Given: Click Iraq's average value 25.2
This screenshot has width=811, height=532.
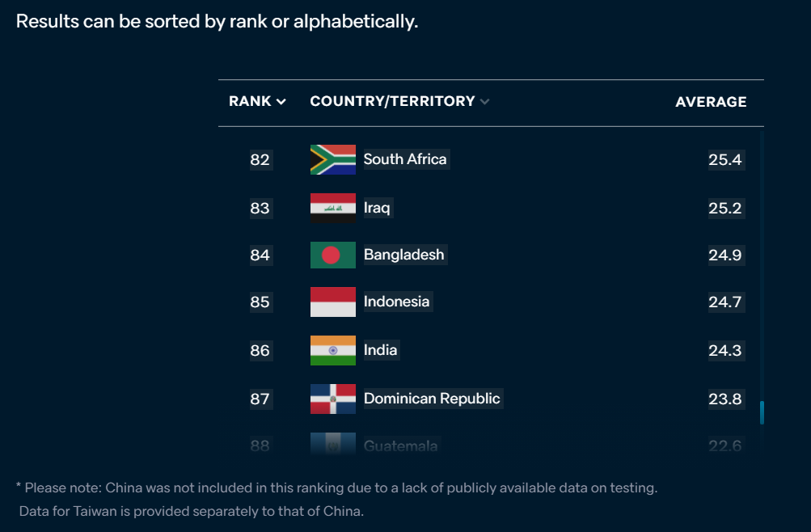Looking at the screenshot, I should click(724, 208).
